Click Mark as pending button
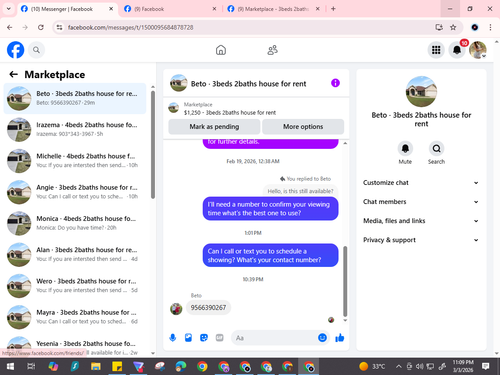The height and width of the screenshot is (375, 500). [x=214, y=127]
